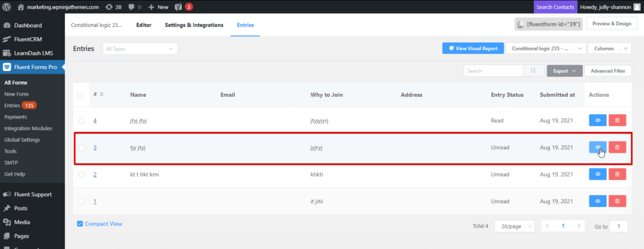Open the comments bubble icon
This screenshot has height=249, width=644.
click(131, 7)
